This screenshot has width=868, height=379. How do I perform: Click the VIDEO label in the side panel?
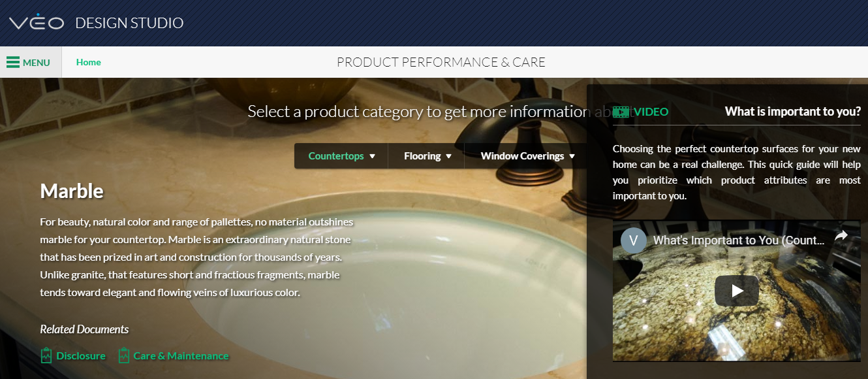[x=651, y=112]
